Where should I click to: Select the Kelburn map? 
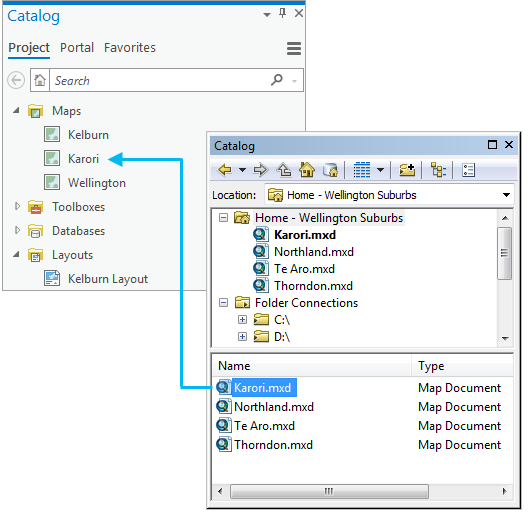(x=88, y=135)
